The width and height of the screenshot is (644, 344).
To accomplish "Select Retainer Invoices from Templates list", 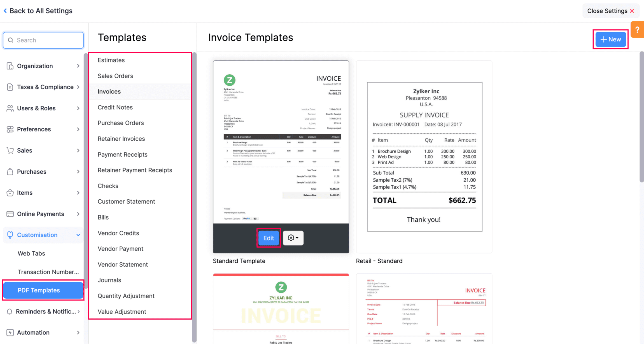I will tap(121, 138).
